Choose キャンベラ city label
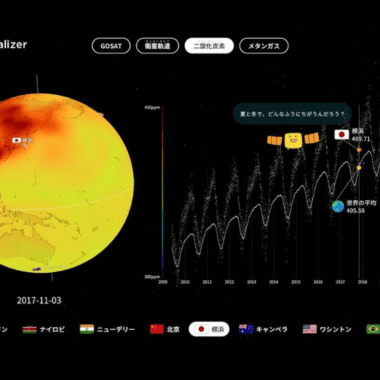Image resolution: width=380 pixels, height=380 pixels. 272,330
